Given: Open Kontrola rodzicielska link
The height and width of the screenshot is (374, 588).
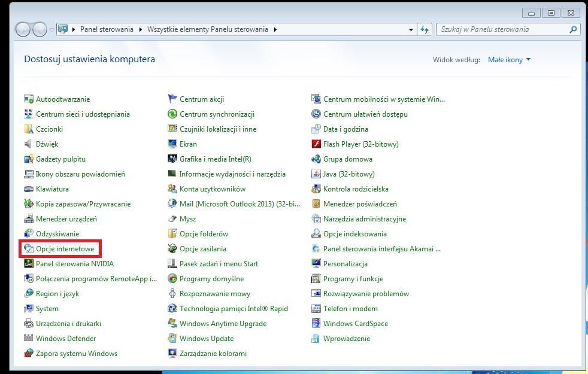Looking at the screenshot, I should click(x=356, y=189).
